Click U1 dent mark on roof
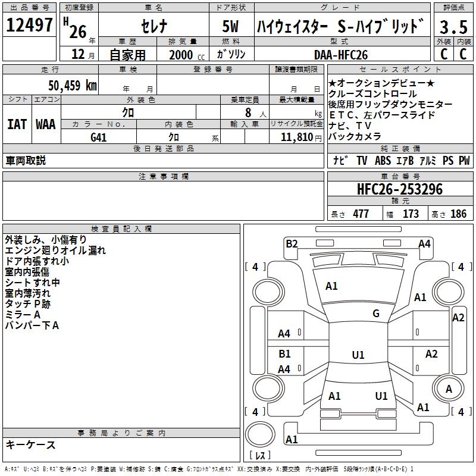This screenshot has height=476, width=476. 358,355
